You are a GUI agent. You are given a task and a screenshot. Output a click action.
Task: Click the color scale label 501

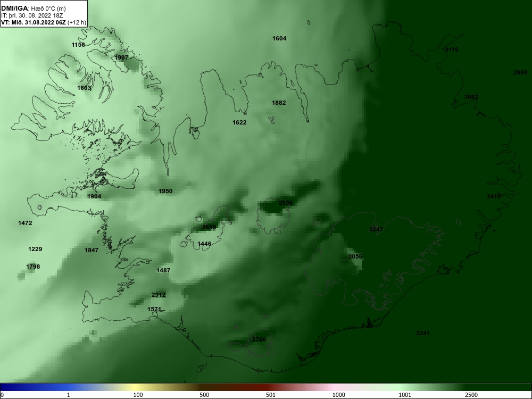pyautogui.click(x=271, y=395)
